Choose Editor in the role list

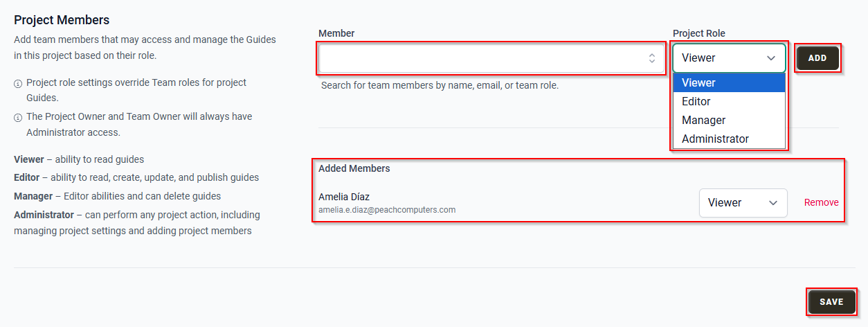[729, 101]
